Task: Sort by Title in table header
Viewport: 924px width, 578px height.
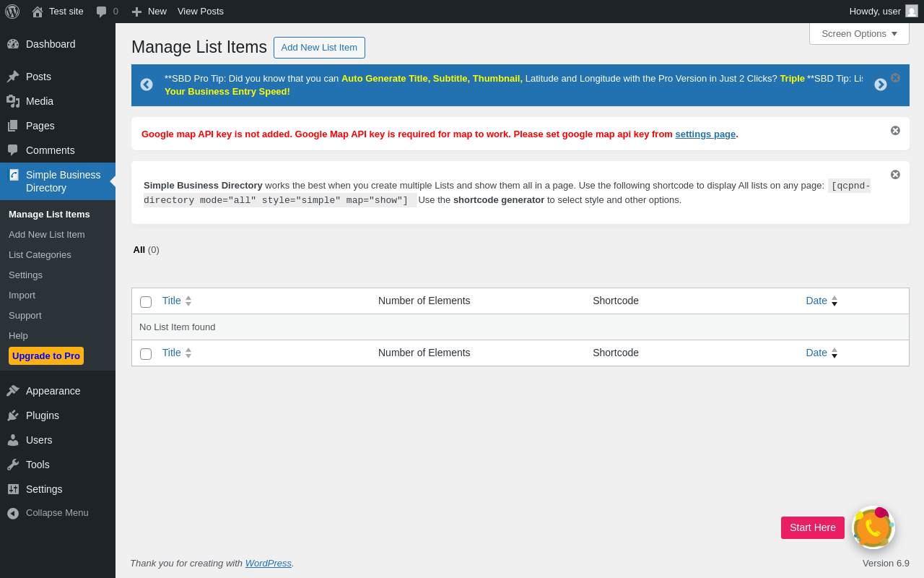Action: pyautogui.click(x=177, y=301)
